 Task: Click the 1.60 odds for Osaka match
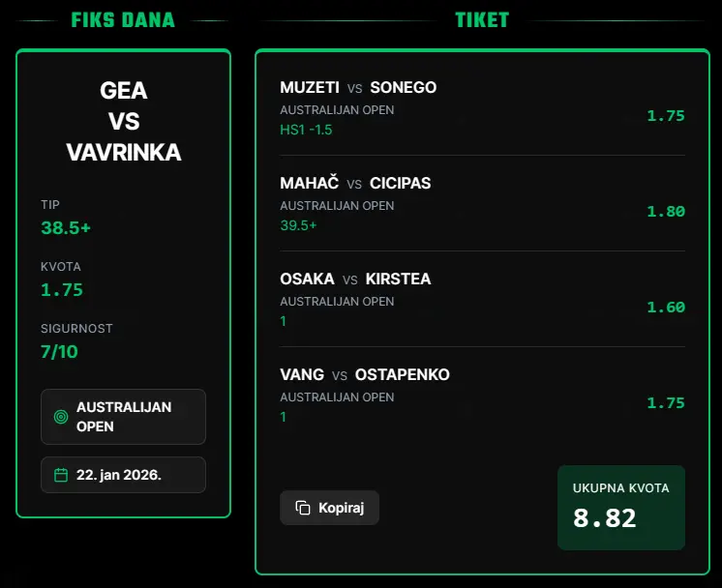click(x=666, y=308)
